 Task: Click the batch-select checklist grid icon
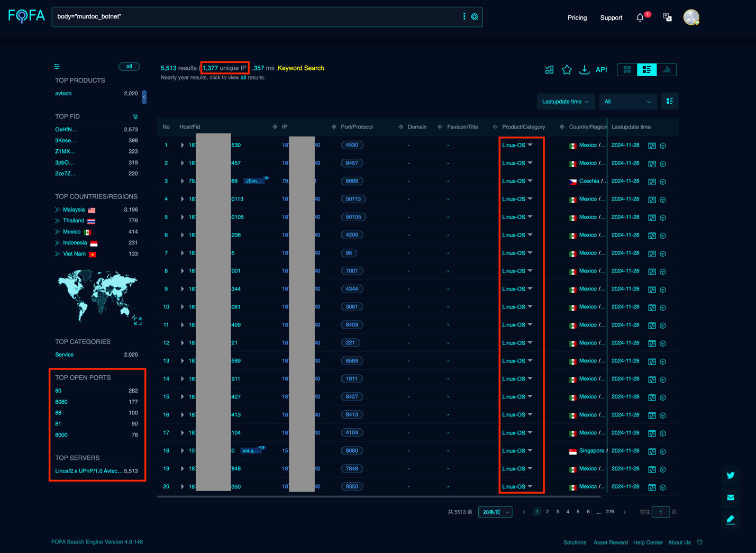pos(550,70)
